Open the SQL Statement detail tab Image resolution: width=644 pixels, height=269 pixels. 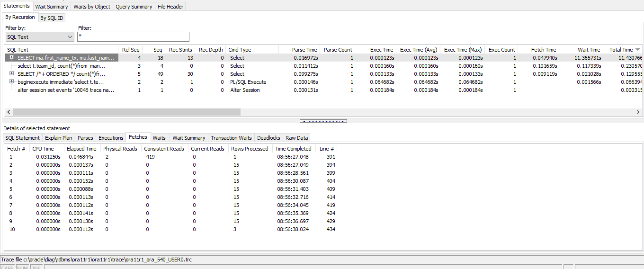pos(22,138)
